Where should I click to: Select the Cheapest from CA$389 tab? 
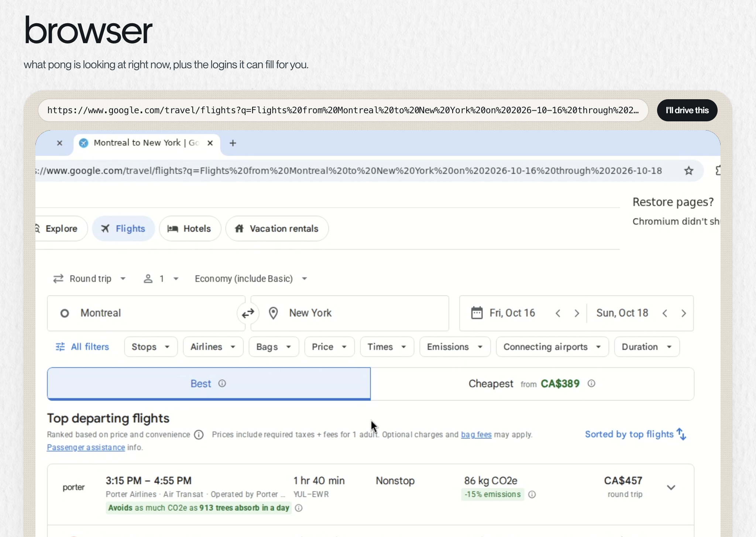[532, 384]
